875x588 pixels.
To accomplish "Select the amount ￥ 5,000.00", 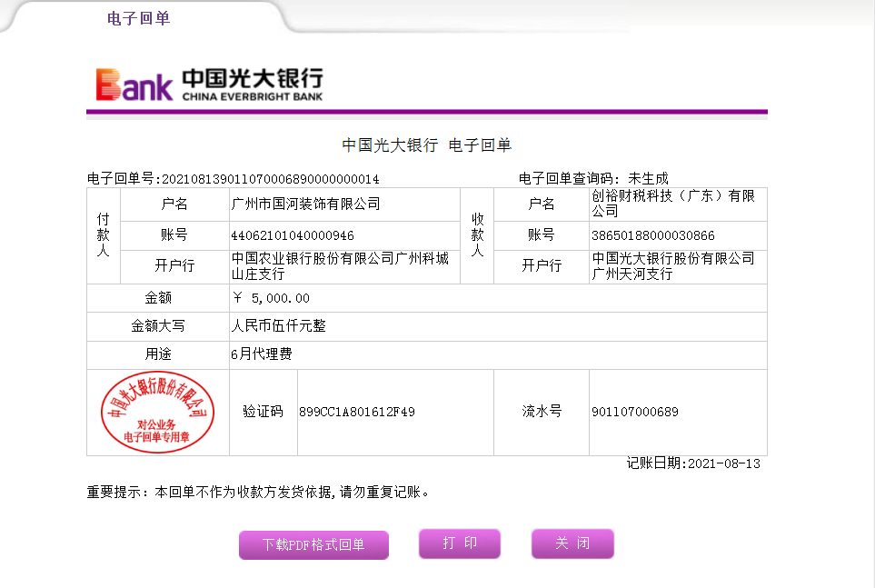I will pyautogui.click(x=271, y=298).
